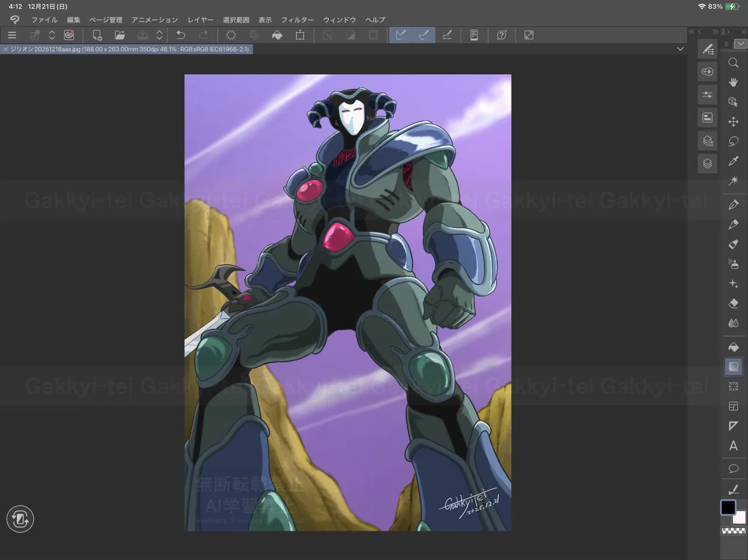Viewport: 748px width, 560px height.
Task: Open Clip Studio launcher icon in command bar
Action: pos(69,35)
